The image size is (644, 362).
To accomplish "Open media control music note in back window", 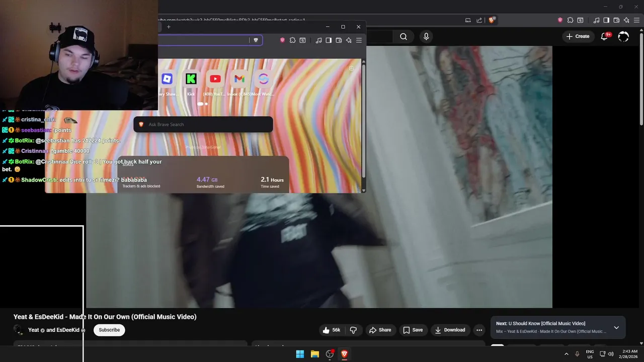I will (596, 20).
